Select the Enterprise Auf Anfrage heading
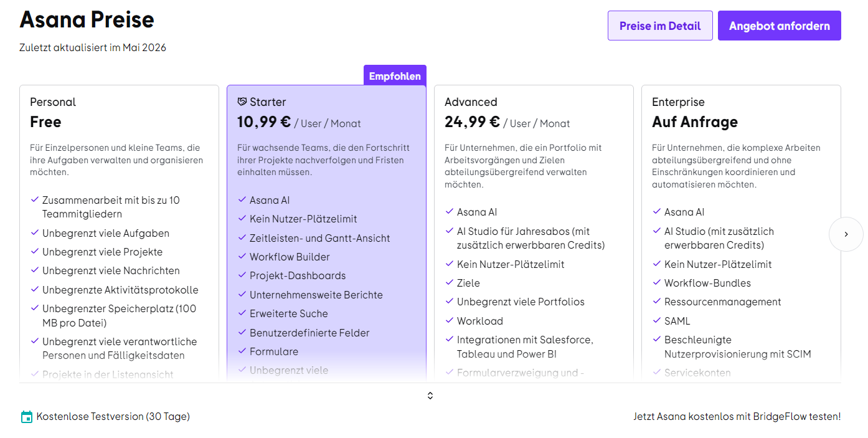868x438 pixels. [x=695, y=121]
